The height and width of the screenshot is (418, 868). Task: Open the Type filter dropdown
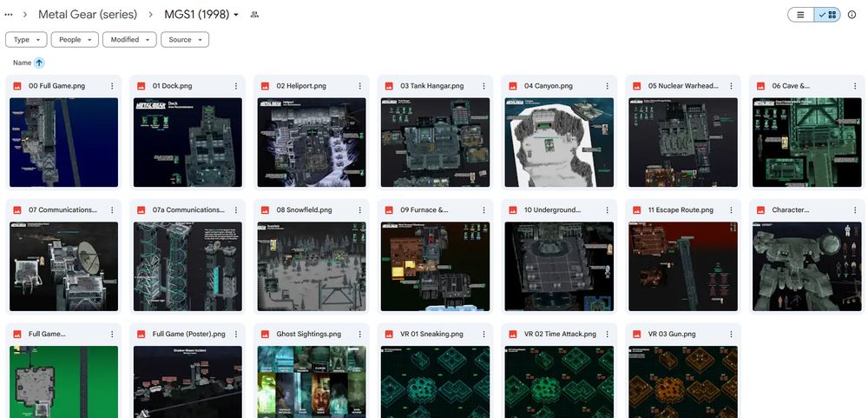26,40
